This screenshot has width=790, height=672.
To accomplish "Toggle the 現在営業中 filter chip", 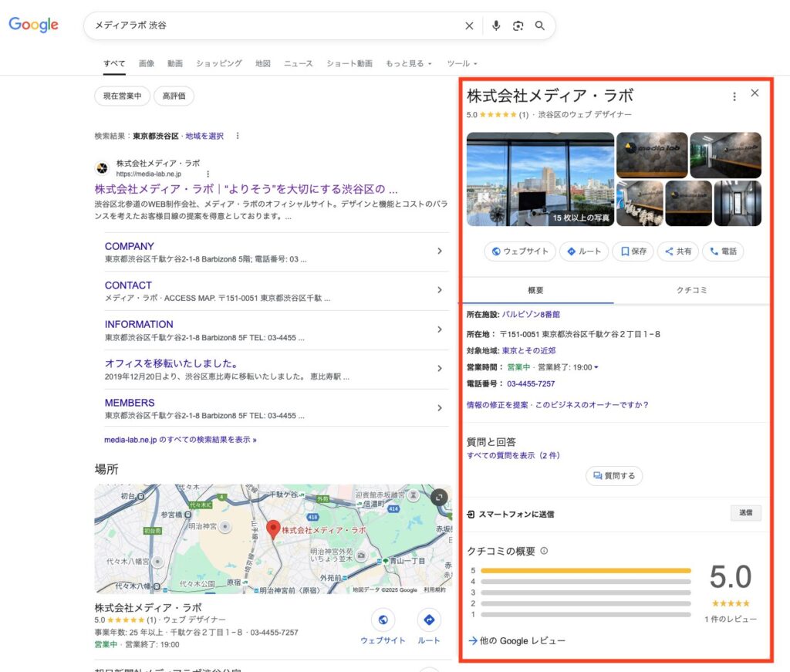I will click(x=121, y=96).
